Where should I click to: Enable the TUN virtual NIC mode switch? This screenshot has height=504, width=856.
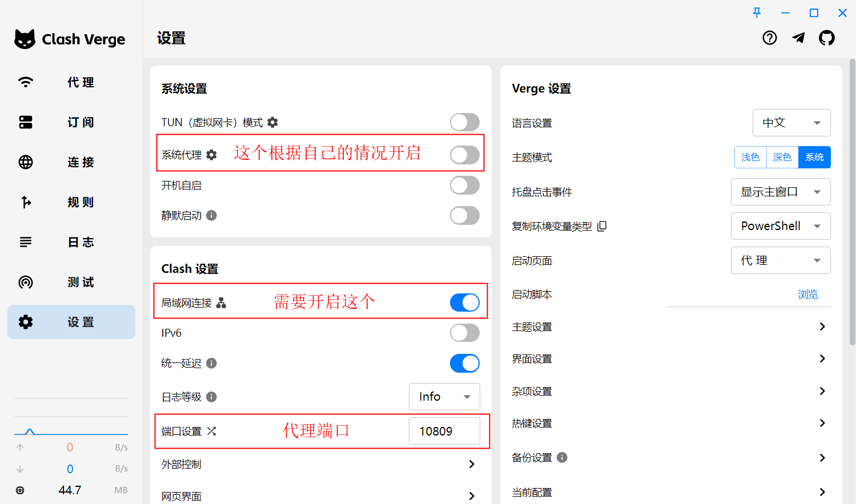(464, 122)
